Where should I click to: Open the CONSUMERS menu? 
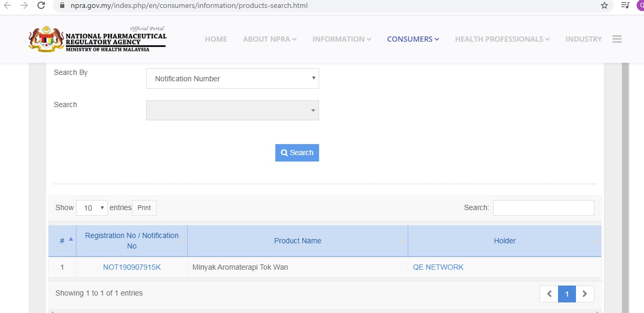coord(413,39)
